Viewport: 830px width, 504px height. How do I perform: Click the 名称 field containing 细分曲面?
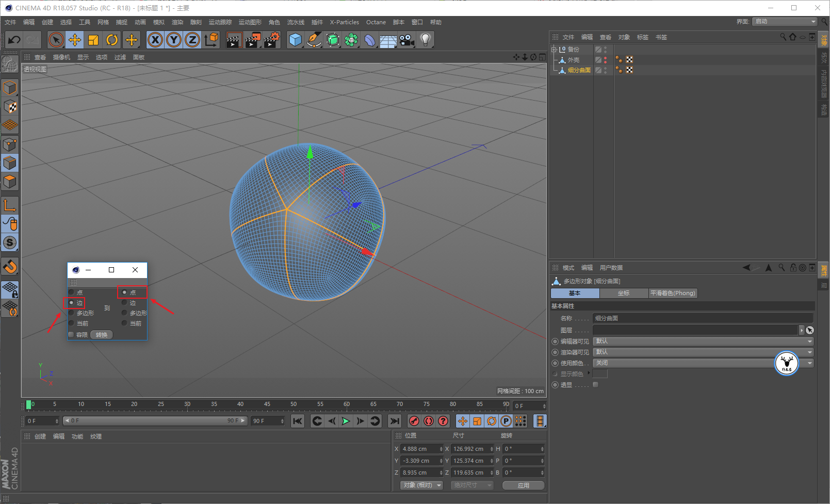pos(703,318)
